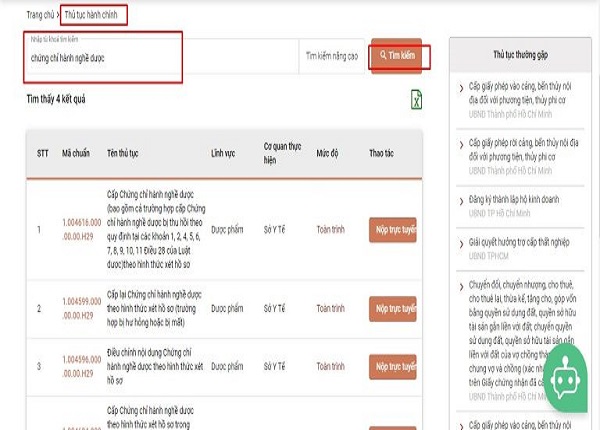The image size is (600, 430).
Task: Export results using the Excel icon
Action: pyautogui.click(x=416, y=99)
